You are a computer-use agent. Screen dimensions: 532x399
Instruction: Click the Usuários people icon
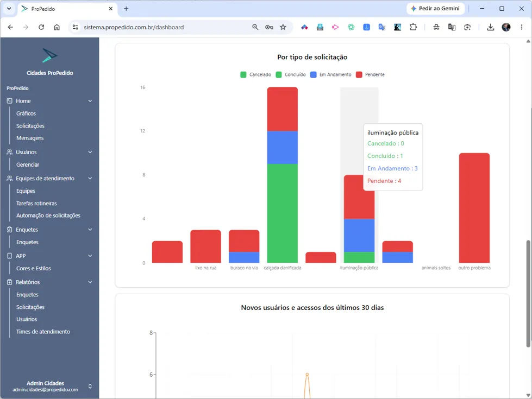click(x=9, y=152)
